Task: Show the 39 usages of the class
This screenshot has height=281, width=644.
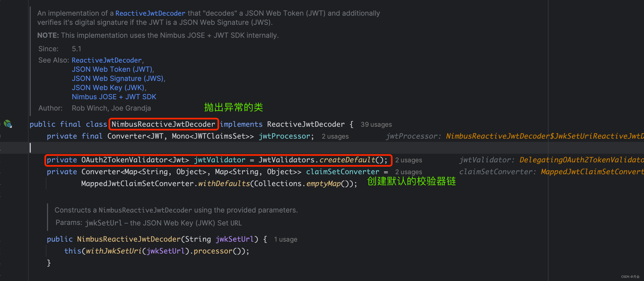Action: (x=376, y=124)
